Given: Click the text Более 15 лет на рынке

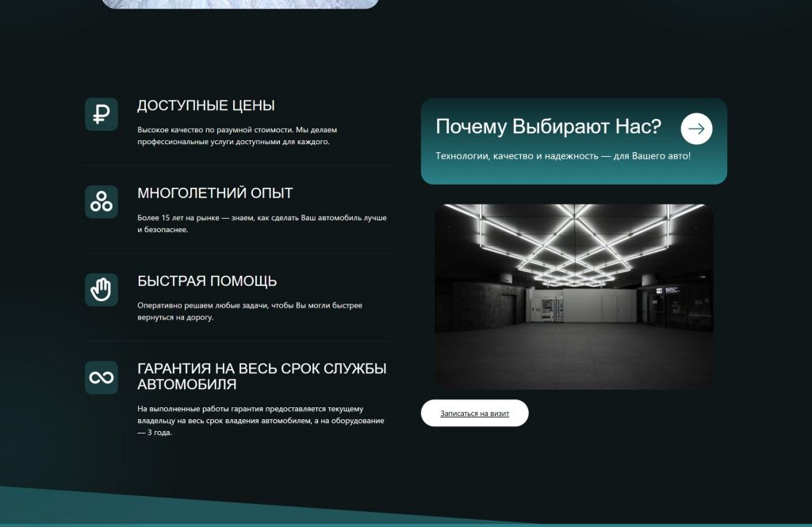Looking at the screenshot, I should (x=262, y=223).
